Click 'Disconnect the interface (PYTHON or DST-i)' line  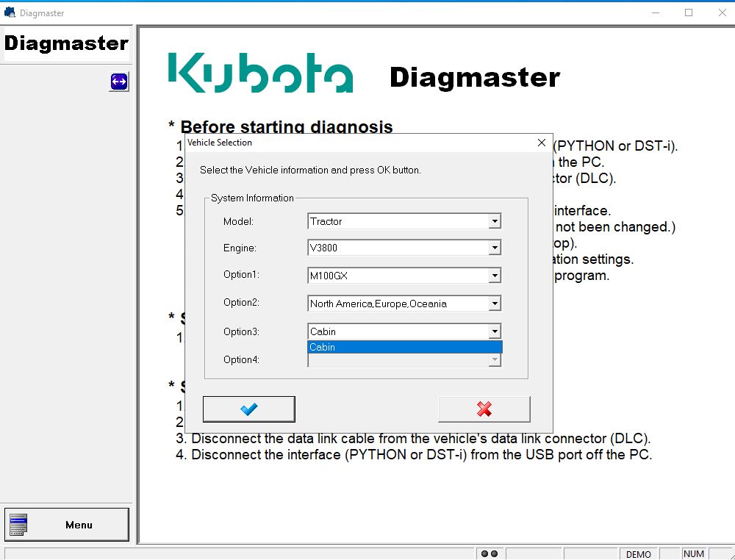click(x=414, y=455)
